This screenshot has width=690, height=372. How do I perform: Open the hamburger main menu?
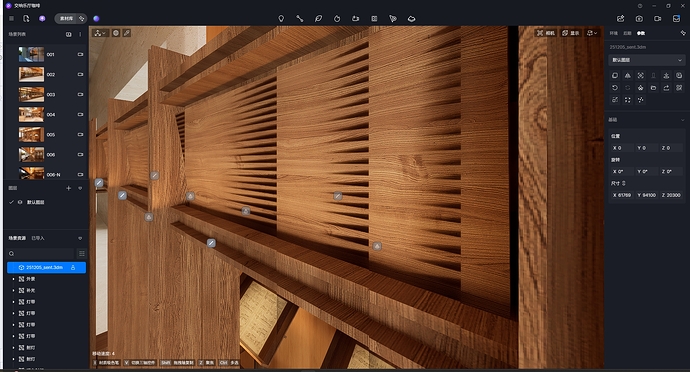pyautogui.click(x=11, y=18)
